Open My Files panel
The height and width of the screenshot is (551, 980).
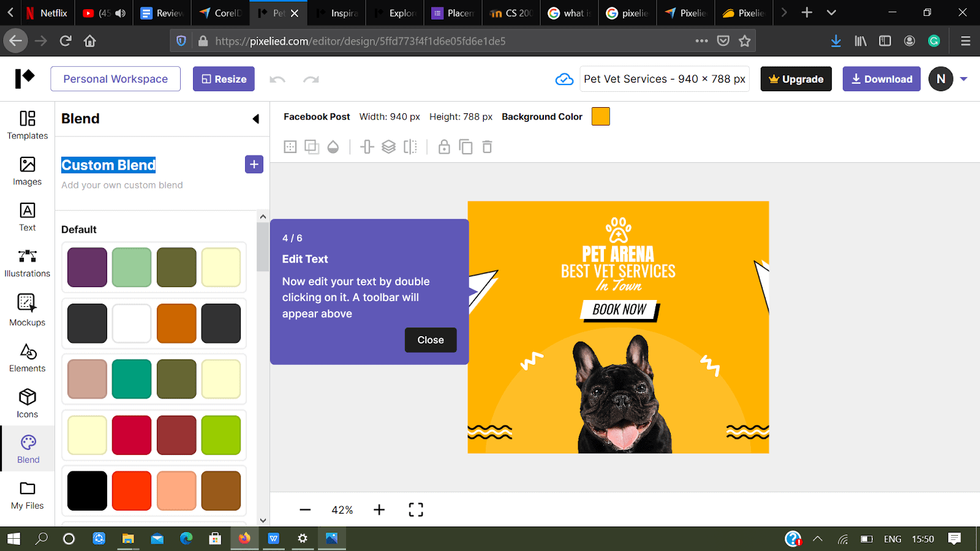click(28, 495)
